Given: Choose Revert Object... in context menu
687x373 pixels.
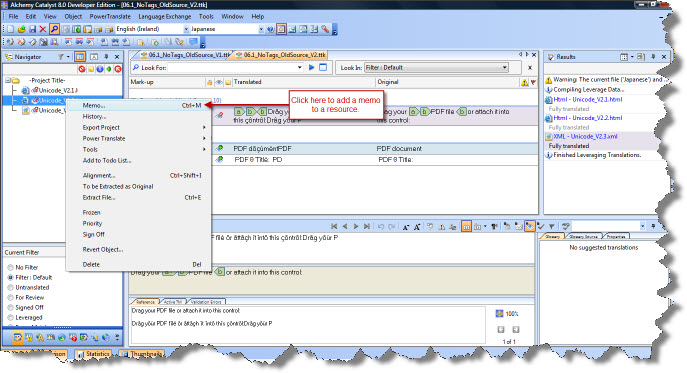Looking at the screenshot, I should tap(138, 249).
